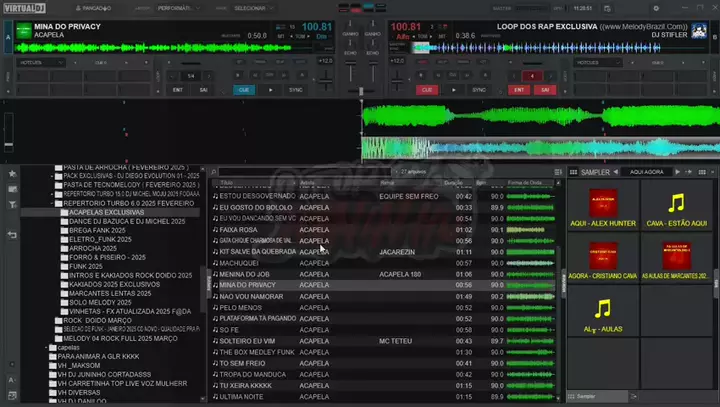Expand REPERTORIO TURBO 15.0 DJ MICHEL folder

tap(52, 194)
